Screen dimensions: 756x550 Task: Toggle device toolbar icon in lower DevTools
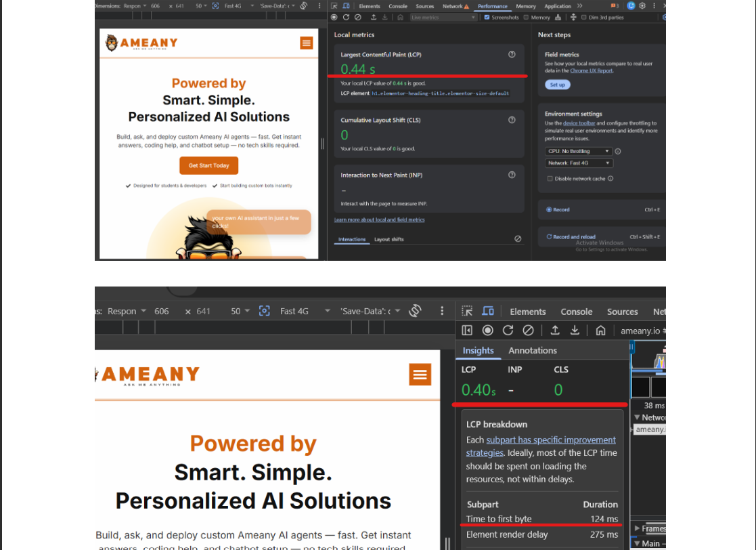(488, 311)
